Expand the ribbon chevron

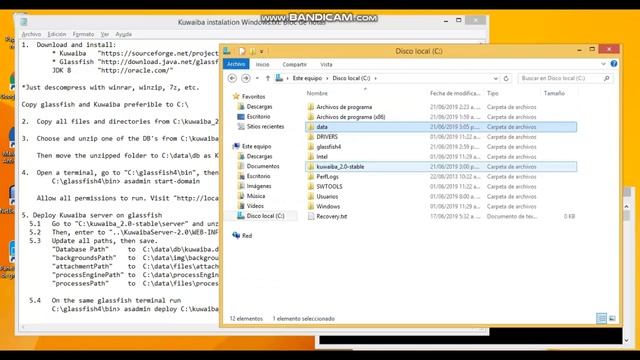point(603,64)
